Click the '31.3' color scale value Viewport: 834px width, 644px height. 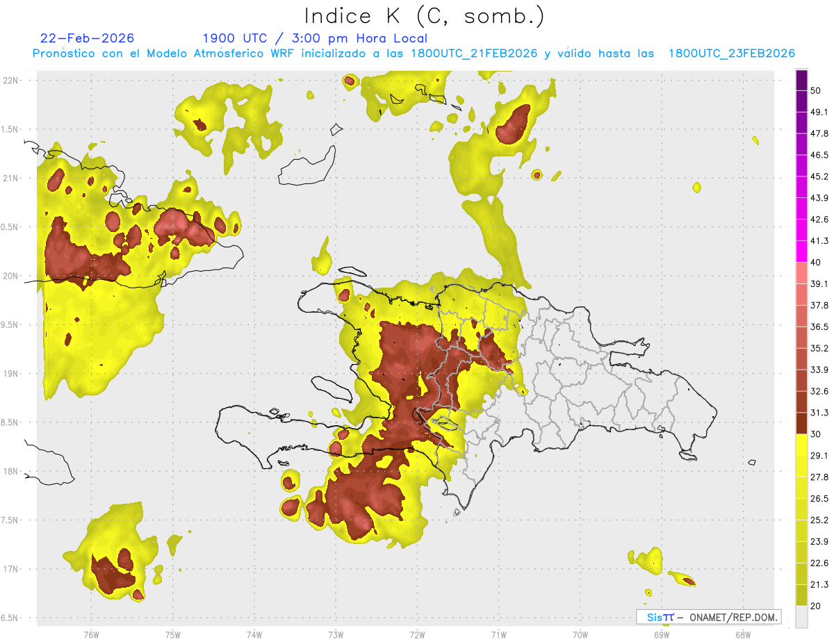[819, 413]
